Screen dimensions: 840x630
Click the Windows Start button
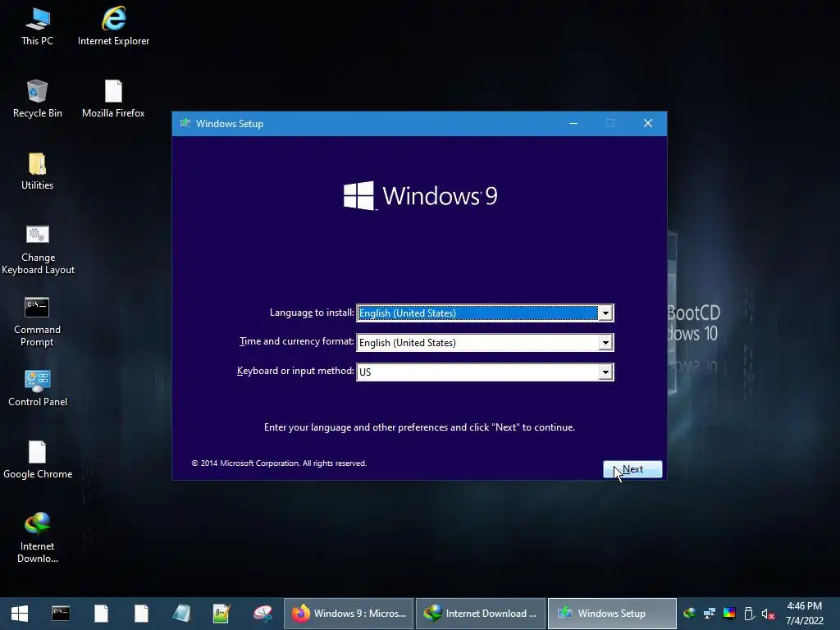pos(20,614)
